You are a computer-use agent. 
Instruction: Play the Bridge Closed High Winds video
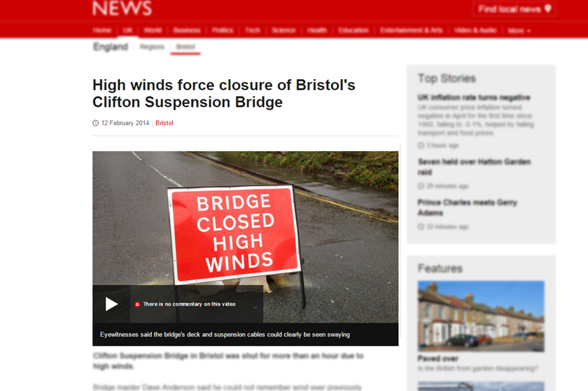point(112,304)
